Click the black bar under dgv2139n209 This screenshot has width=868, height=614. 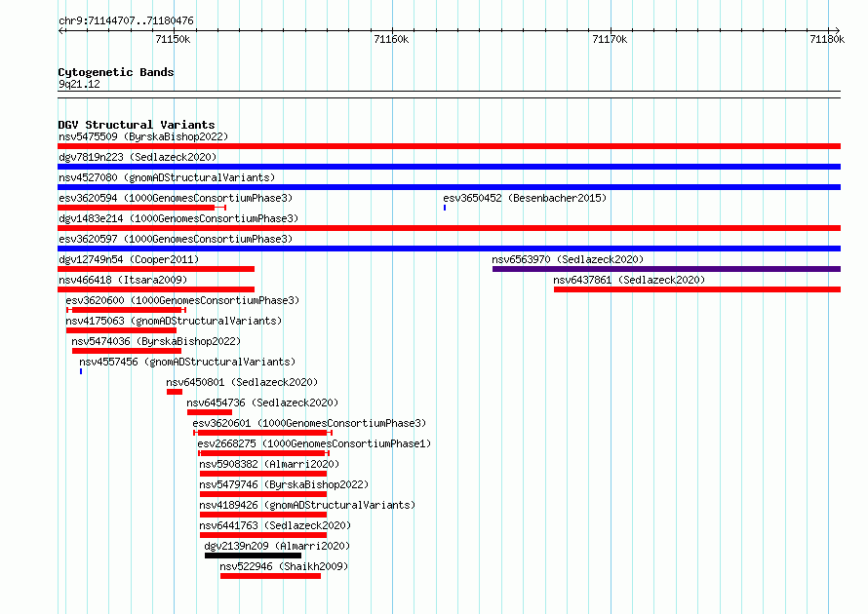[253, 556]
